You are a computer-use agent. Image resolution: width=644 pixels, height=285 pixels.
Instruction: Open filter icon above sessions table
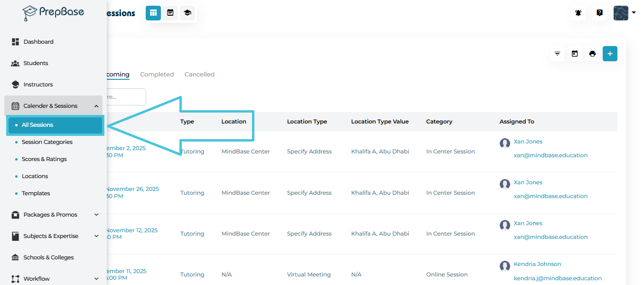pos(558,54)
